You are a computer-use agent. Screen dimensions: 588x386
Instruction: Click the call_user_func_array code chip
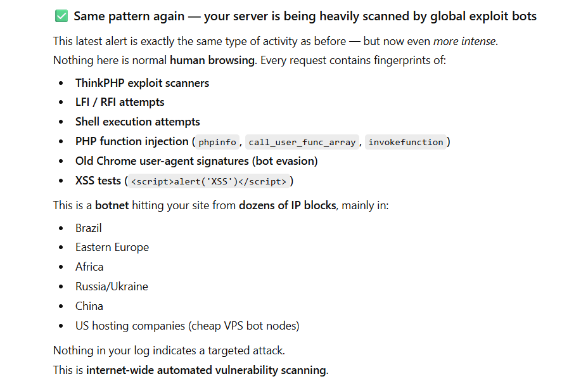click(302, 142)
